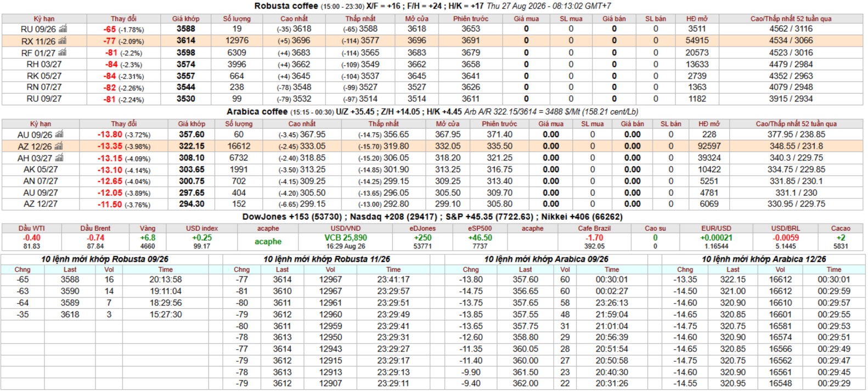Click '10 lệnh mới khớp Robusta 11/26' heading
Image resolution: width=868 pixels, height=392 pixels.
click(326, 259)
